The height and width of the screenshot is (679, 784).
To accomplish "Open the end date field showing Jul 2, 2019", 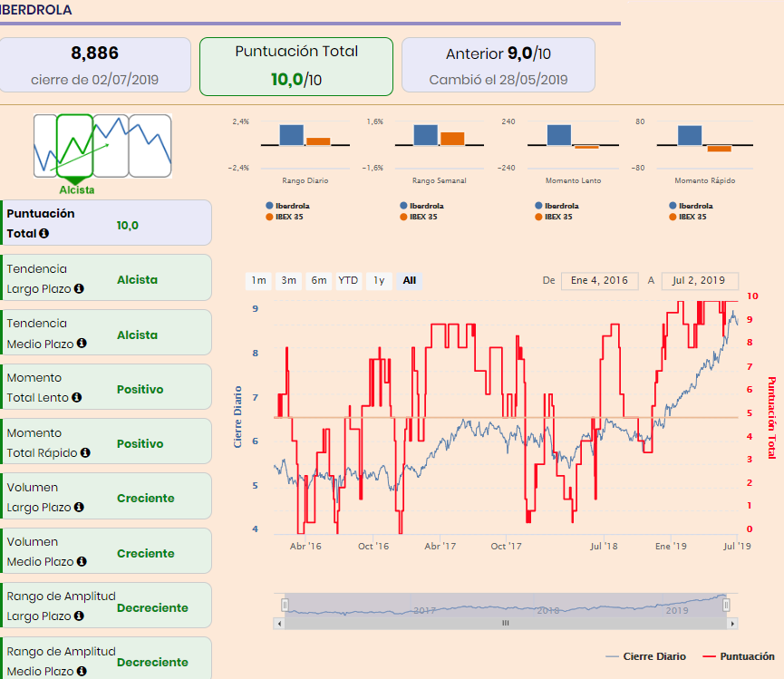I will pos(700,281).
